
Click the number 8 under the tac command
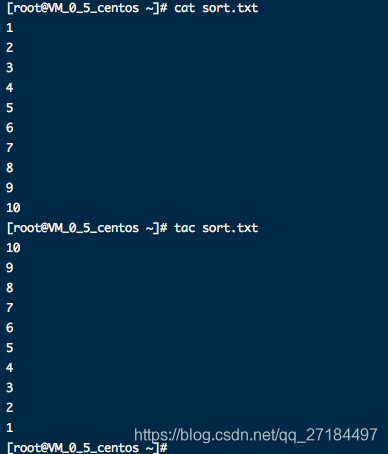coord(10,288)
